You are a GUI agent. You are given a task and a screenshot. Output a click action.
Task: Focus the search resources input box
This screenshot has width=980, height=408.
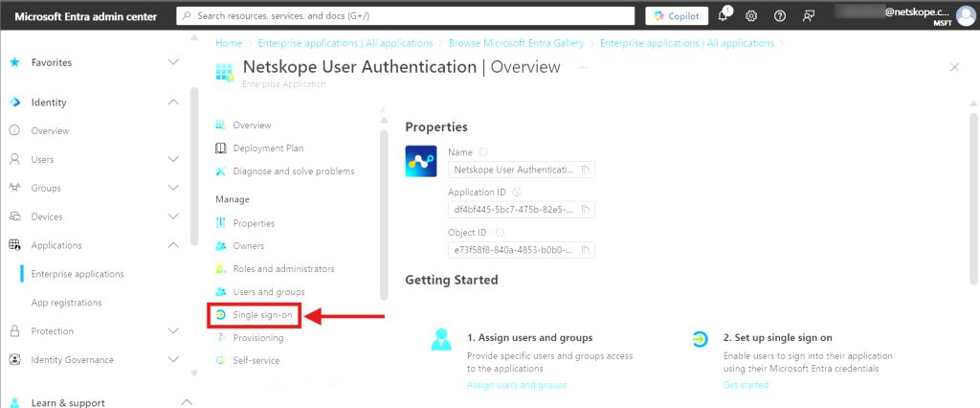coord(406,15)
